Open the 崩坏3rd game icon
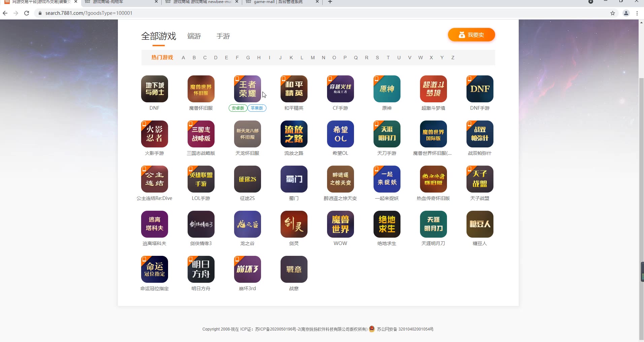Screen dimensions: 644x342 coord(248,269)
